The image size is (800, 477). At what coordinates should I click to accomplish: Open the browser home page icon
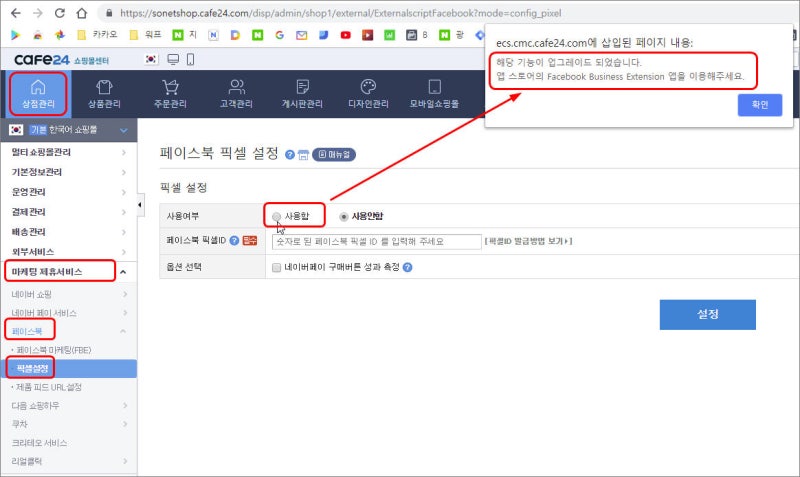(x=82, y=13)
